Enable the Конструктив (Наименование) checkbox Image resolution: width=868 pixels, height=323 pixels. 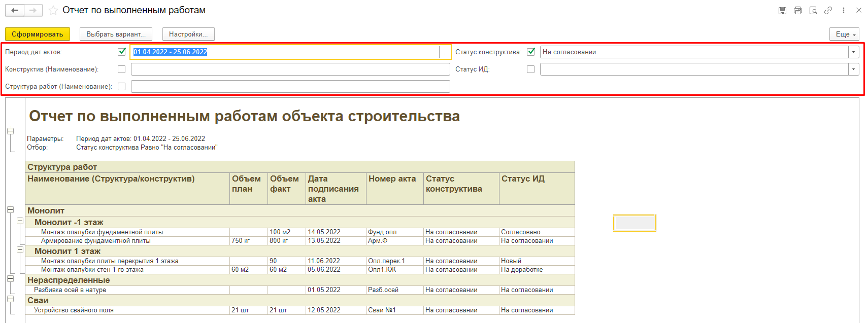[122, 69]
